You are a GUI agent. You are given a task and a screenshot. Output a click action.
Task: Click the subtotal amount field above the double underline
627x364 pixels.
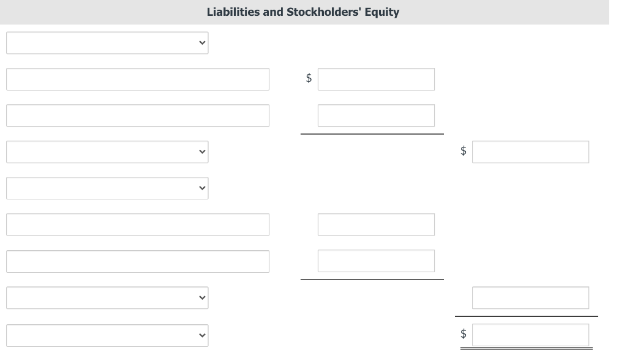tap(530, 298)
